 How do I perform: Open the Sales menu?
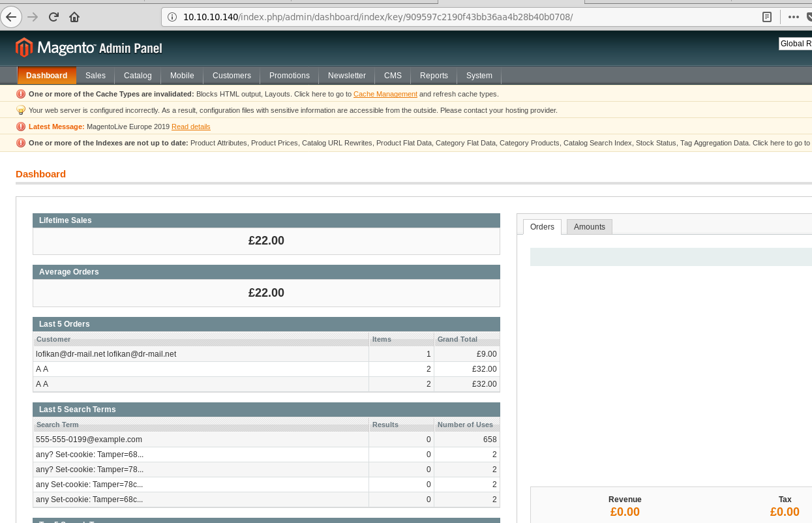(x=95, y=76)
